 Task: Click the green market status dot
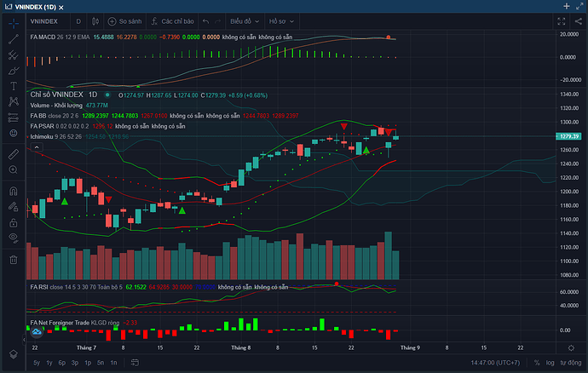tap(107, 95)
